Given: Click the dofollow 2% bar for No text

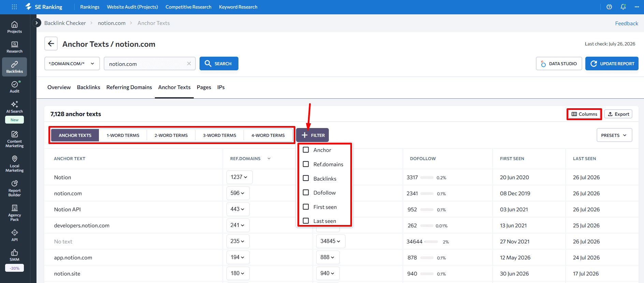Looking at the screenshot, I should pyautogui.click(x=431, y=242).
